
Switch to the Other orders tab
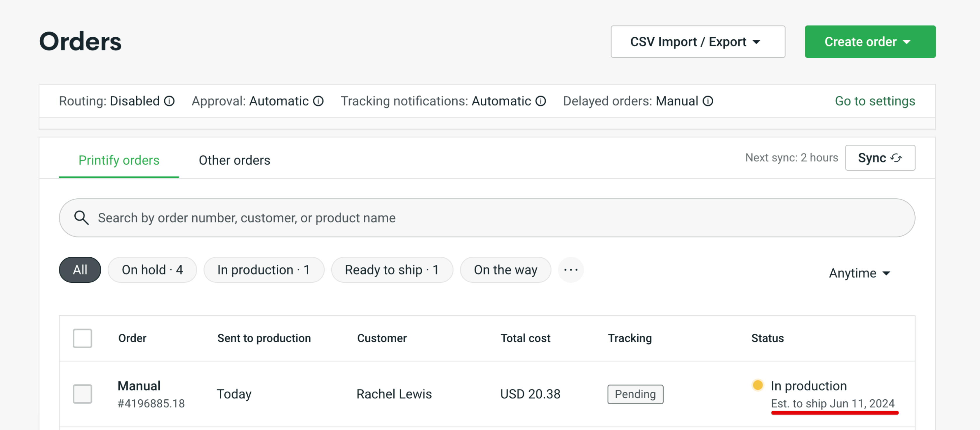pos(234,160)
